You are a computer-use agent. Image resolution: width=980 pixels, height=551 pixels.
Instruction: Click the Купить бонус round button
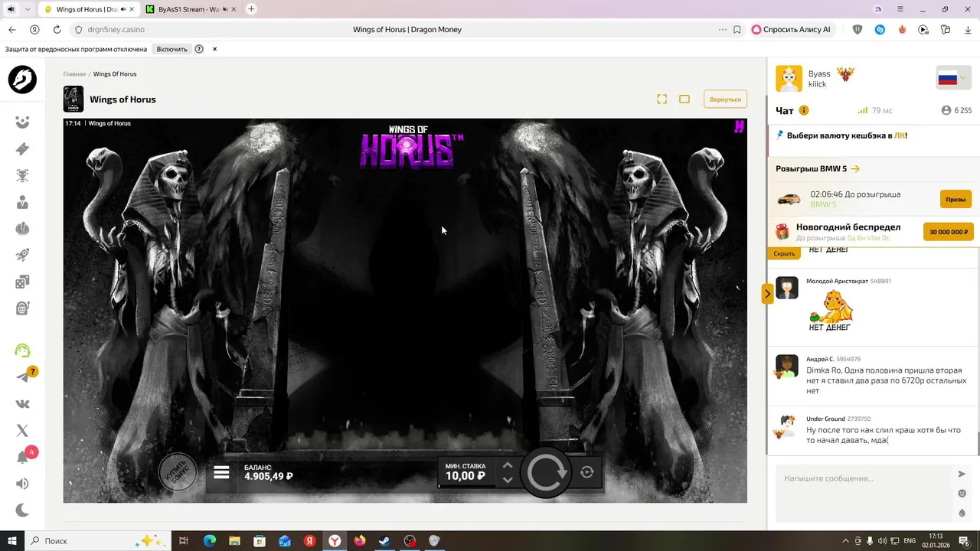coord(177,472)
